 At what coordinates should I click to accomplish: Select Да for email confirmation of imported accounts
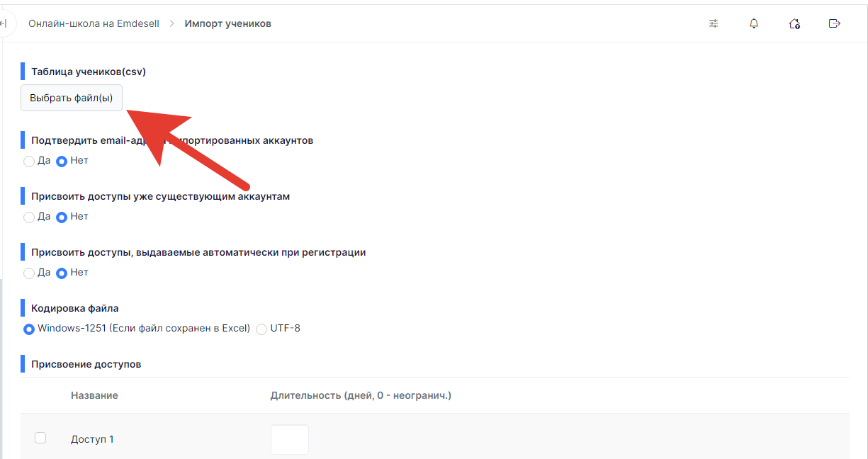[29, 161]
